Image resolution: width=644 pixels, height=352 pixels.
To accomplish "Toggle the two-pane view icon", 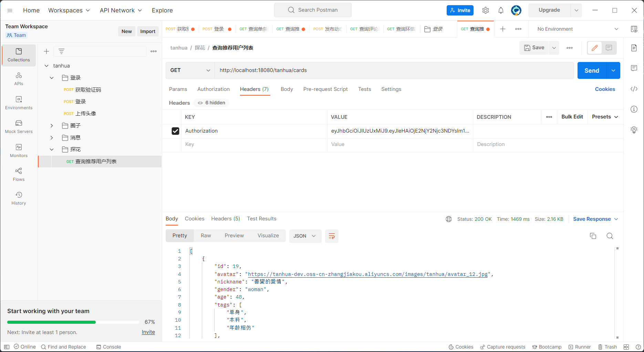I will pos(626,347).
